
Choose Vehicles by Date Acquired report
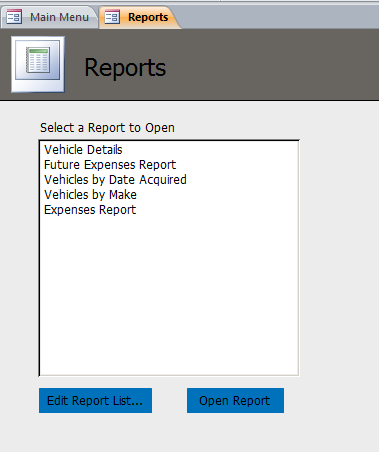tap(169, 180)
